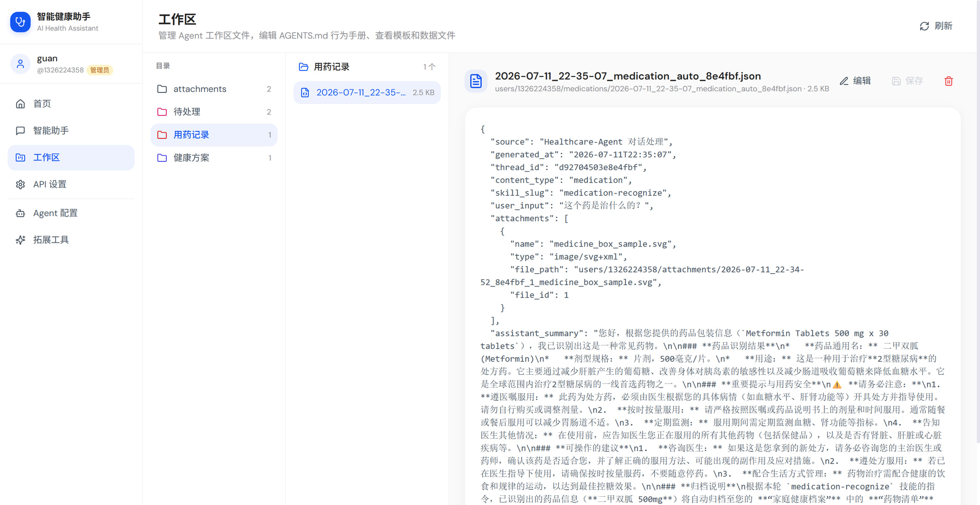The height and width of the screenshot is (505, 980).
Task: Open 智能助手 chat page
Action: click(x=71, y=131)
